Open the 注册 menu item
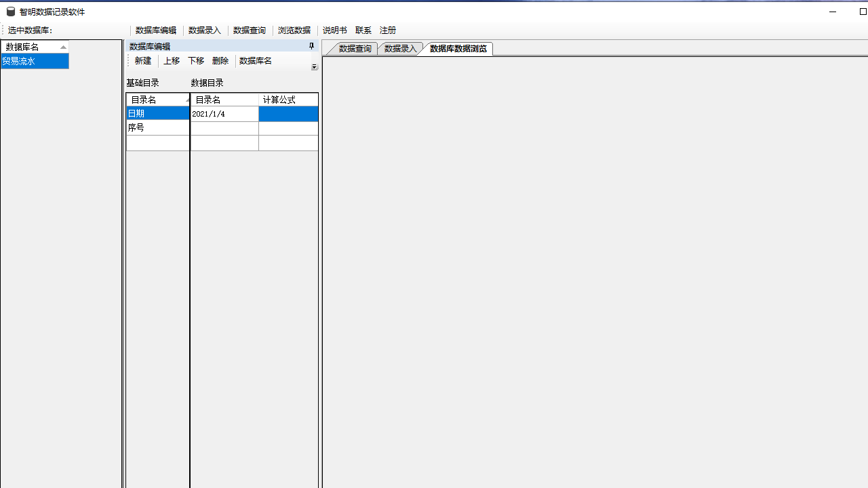The height and width of the screenshot is (488, 868). (x=388, y=30)
